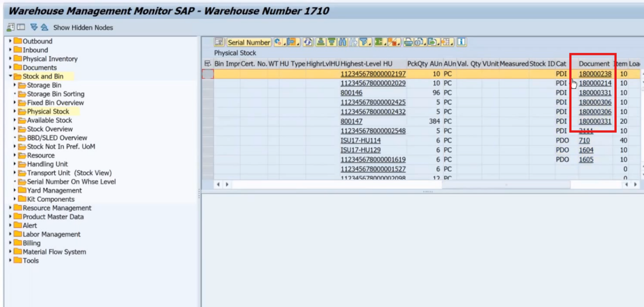This screenshot has height=307, width=644.
Task: Click the Serial Number button
Action: [249, 43]
